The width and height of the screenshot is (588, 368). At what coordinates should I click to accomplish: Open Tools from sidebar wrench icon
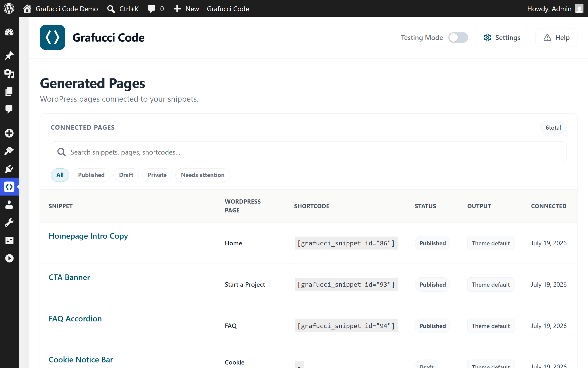[9, 222]
